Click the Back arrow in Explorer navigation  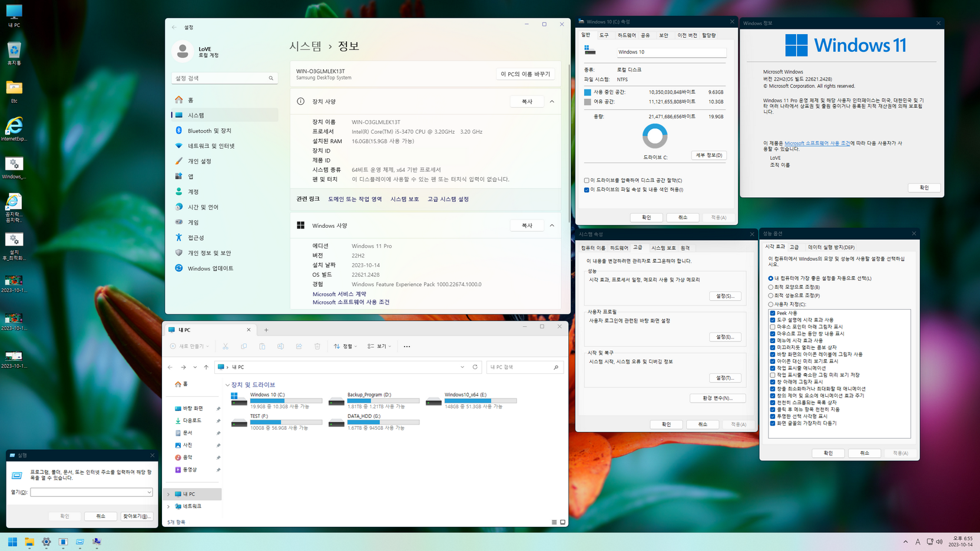click(x=170, y=367)
